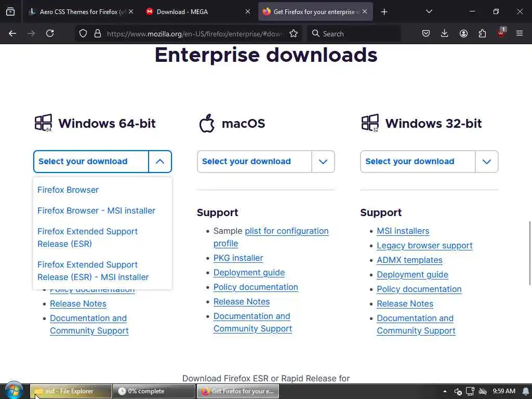Click the Get Firefox taskbar button

coord(237,391)
